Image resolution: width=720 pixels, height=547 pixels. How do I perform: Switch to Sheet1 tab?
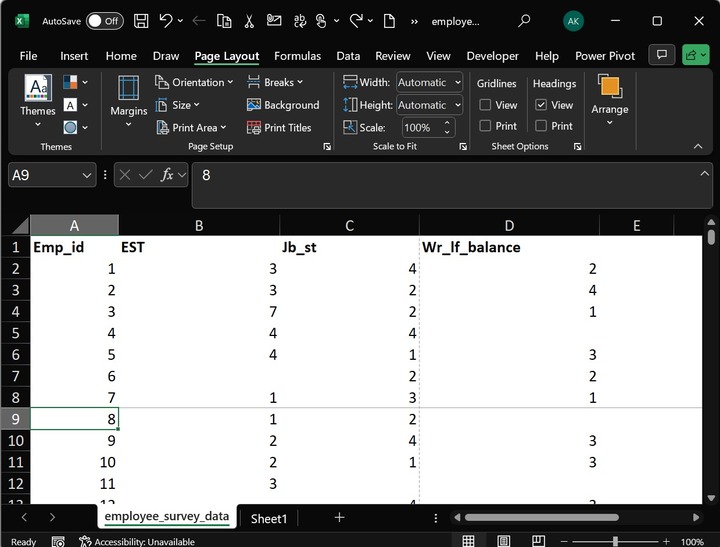point(268,518)
